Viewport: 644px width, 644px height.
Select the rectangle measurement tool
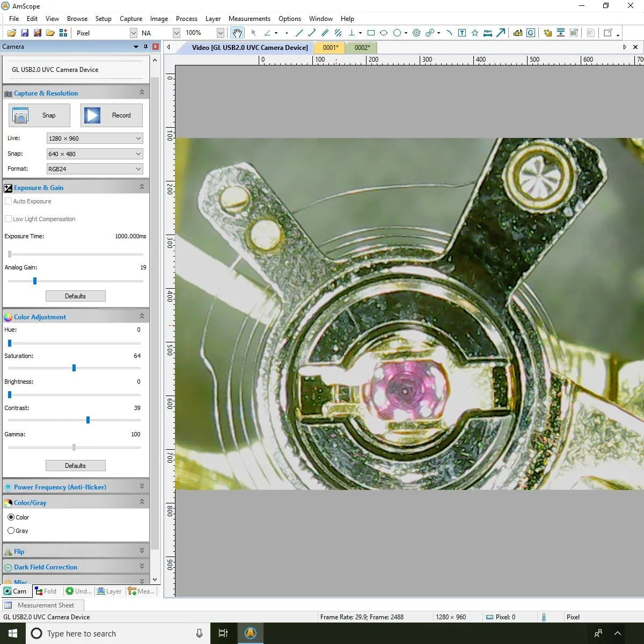click(371, 33)
